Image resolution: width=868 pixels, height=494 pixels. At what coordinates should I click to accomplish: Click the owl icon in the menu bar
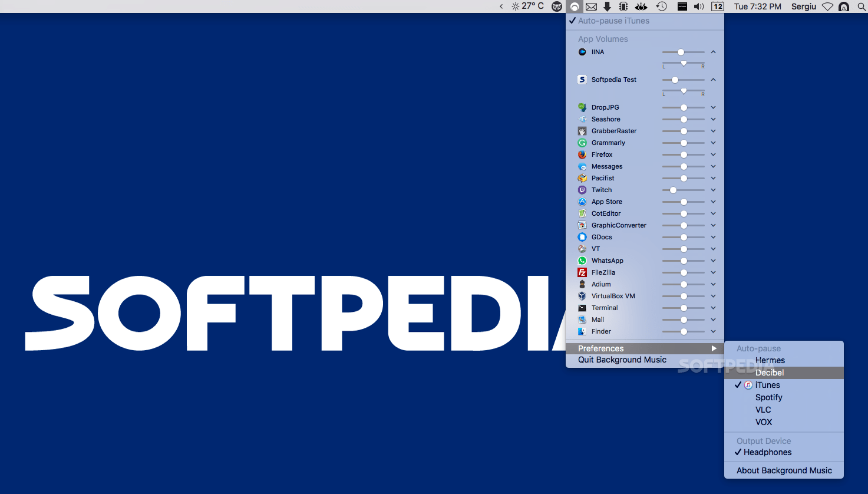click(x=557, y=6)
